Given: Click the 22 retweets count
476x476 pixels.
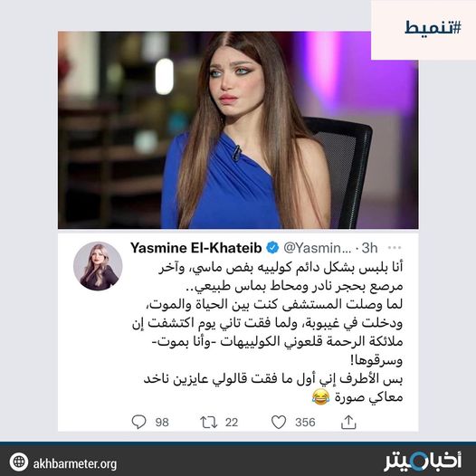Looking at the screenshot, I should tap(232, 423).
